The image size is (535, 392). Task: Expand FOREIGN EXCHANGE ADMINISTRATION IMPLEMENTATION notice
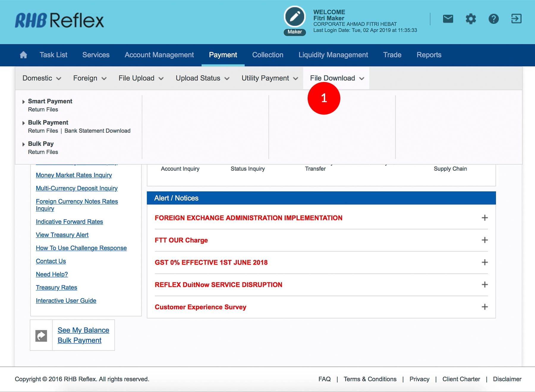coord(484,218)
